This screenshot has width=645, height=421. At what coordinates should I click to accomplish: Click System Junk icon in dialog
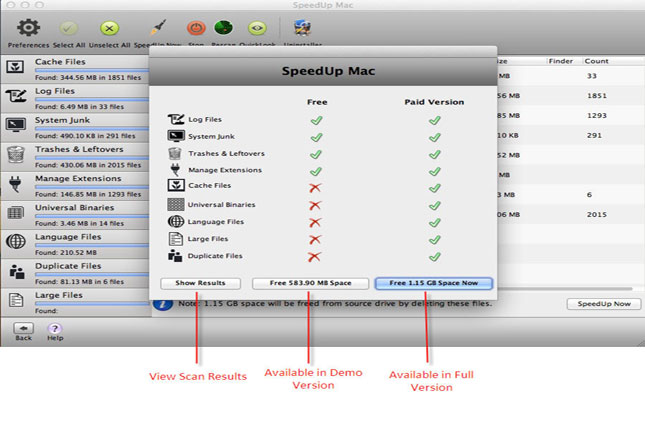click(x=176, y=136)
